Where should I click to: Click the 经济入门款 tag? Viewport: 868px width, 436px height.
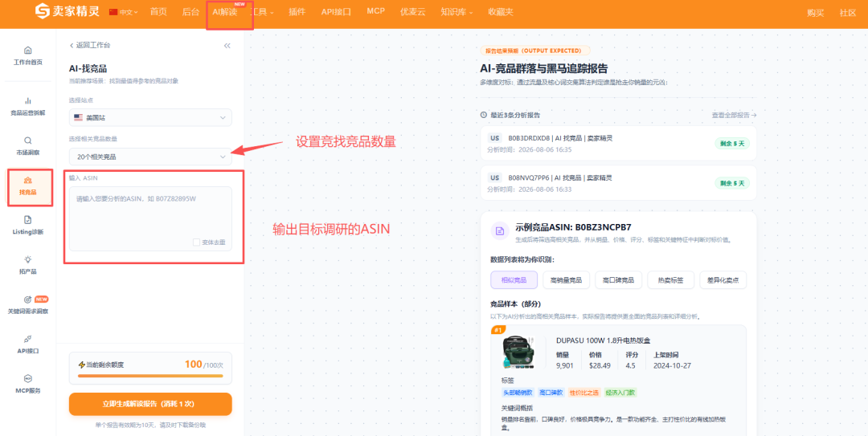tap(620, 393)
